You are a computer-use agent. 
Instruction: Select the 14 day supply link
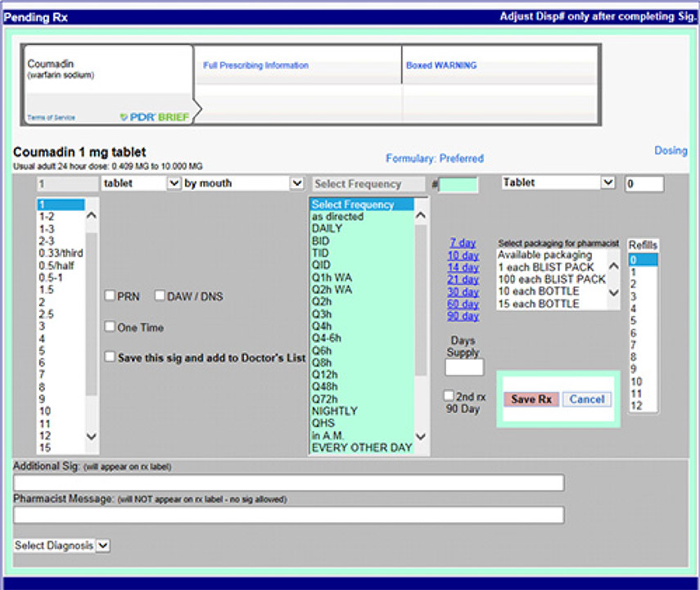click(x=463, y=268)
